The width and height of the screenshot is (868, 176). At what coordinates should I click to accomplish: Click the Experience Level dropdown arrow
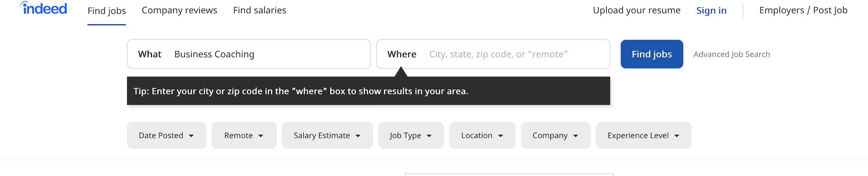pyautogui.click(x=677, y=136)
